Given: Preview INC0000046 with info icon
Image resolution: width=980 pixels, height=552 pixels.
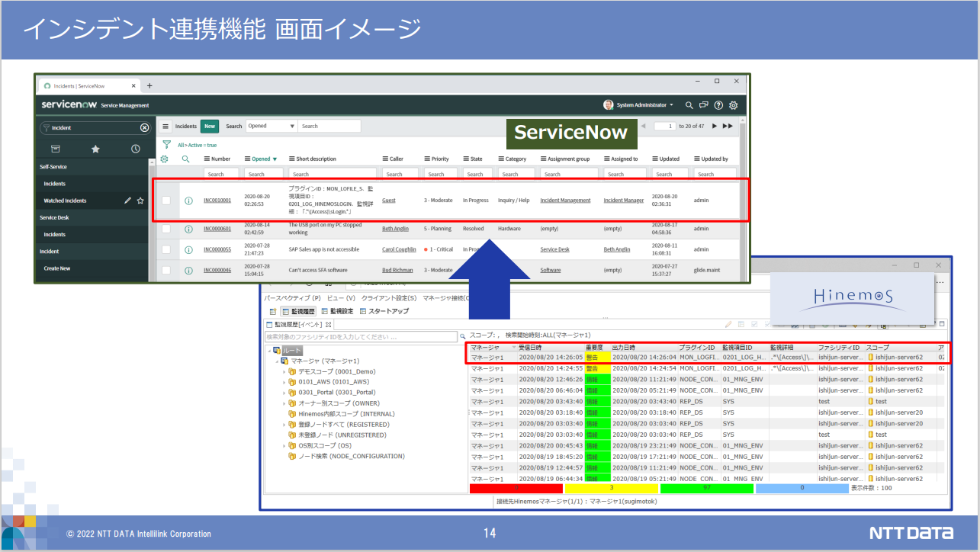Looking at the screenshot, I should click(188, 270).
